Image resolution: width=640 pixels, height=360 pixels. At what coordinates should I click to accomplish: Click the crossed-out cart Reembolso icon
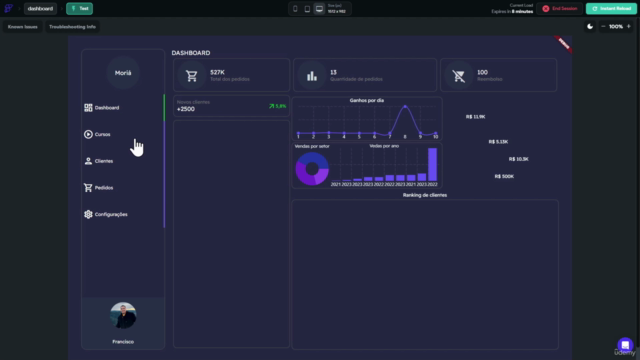(x=459, y=76)
